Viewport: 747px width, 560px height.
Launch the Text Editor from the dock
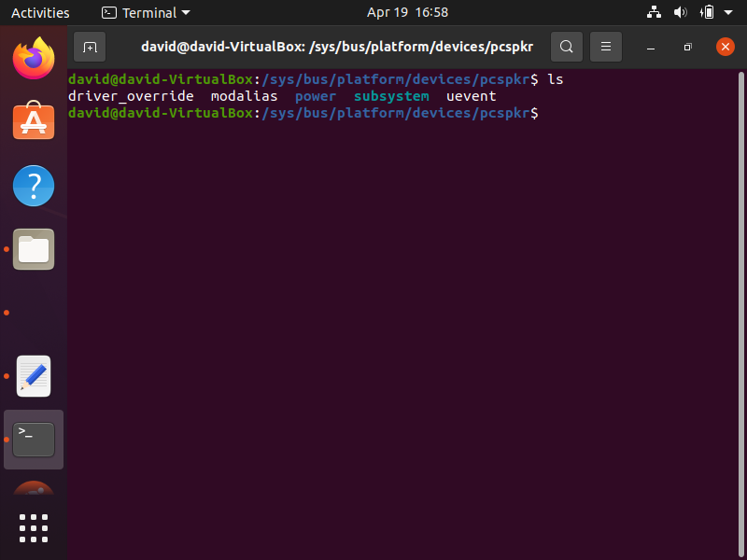34,376
